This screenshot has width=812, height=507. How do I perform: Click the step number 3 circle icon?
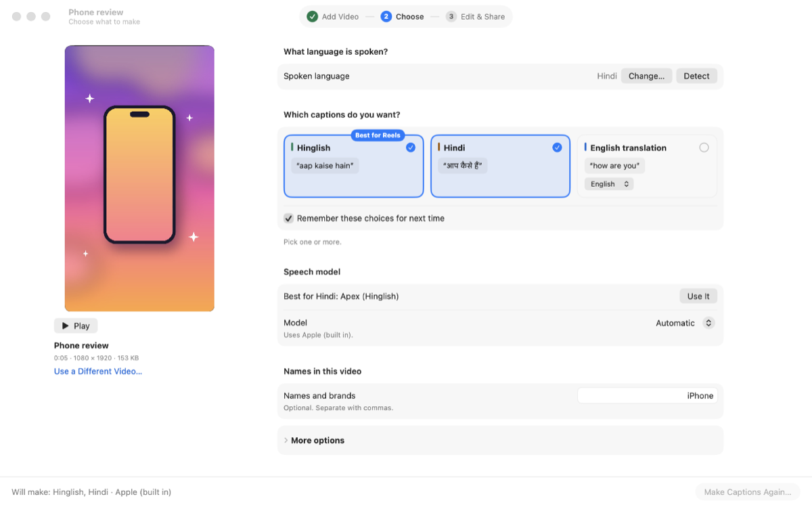tap(451, 16)
